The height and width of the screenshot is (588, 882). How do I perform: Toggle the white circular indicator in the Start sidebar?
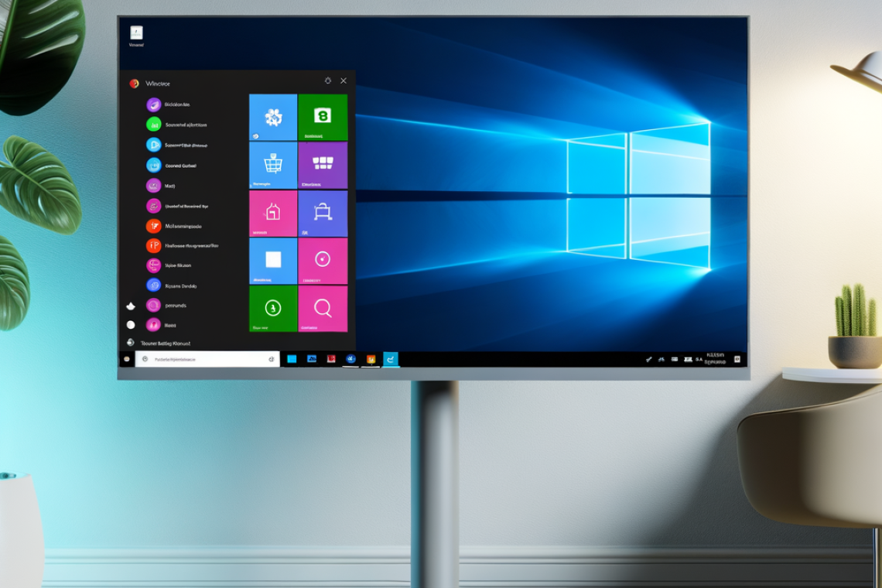point(130,323)
